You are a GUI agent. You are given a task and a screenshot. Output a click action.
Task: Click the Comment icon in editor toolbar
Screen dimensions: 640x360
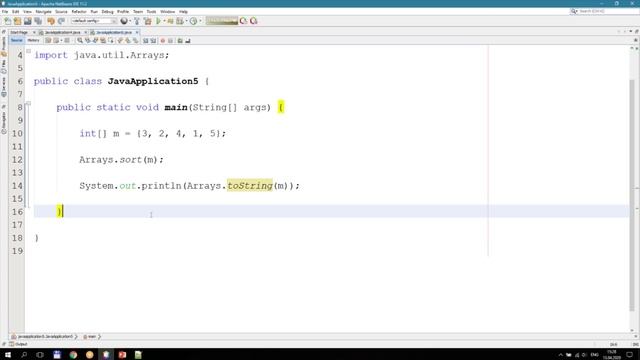[x=180, y=40]
